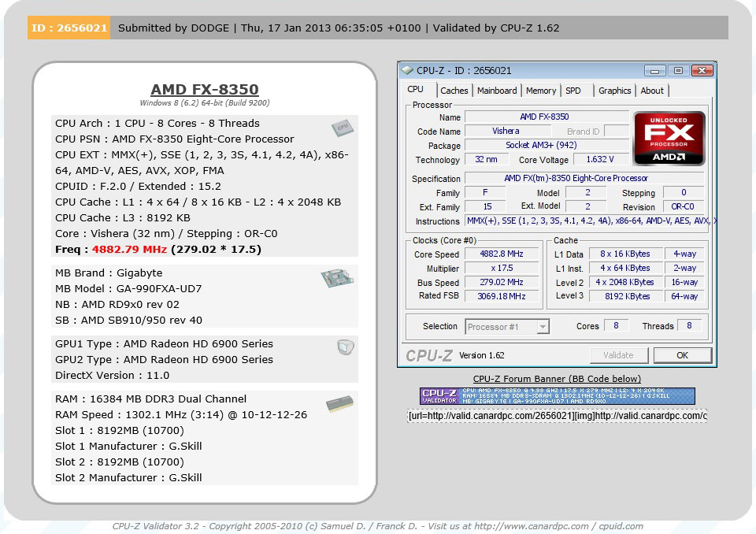This screenshot has width=756, height=534.
Task: Click the Cores count field
Action: point(616,325)
